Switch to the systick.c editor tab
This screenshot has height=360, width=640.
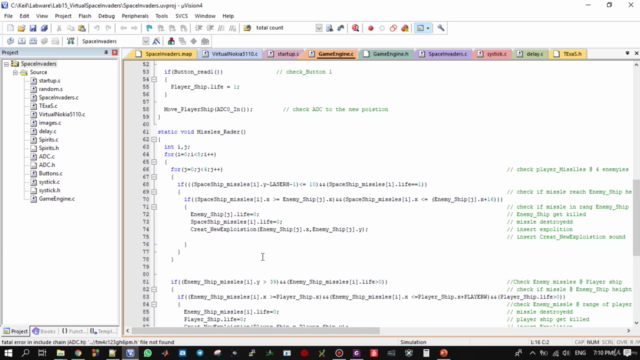(x=492, y=54)
